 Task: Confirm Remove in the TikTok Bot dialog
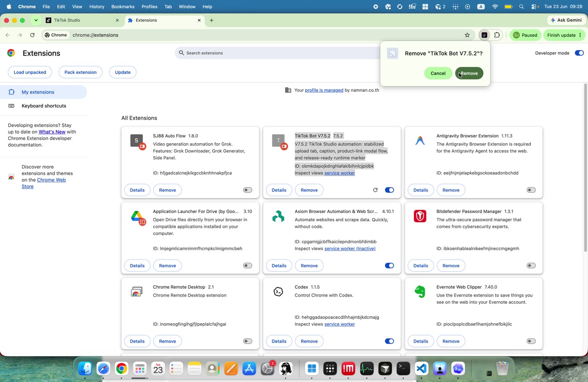[469, 73]
